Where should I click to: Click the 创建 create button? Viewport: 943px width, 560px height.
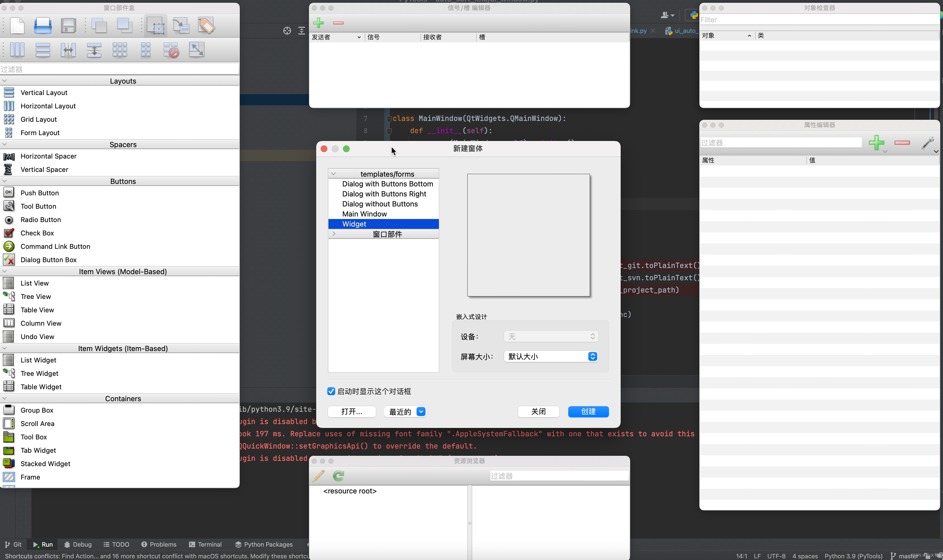point(588,412)
